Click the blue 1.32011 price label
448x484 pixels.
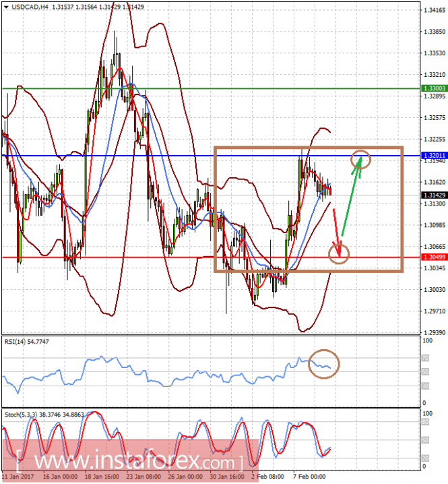[x=435, y=156]
